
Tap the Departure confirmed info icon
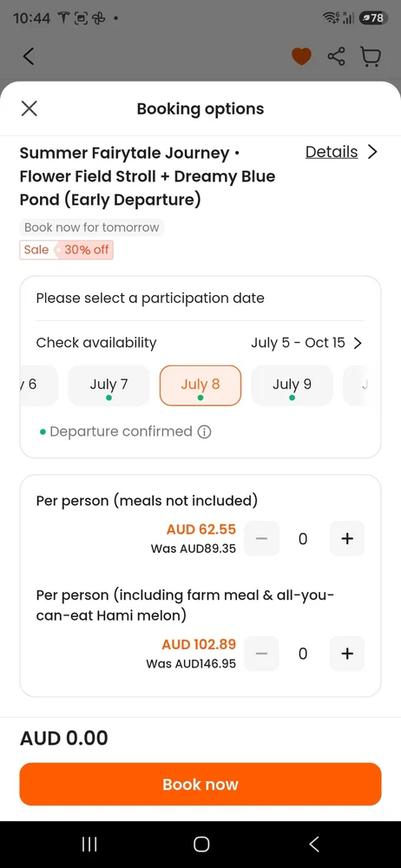(204, 431)
